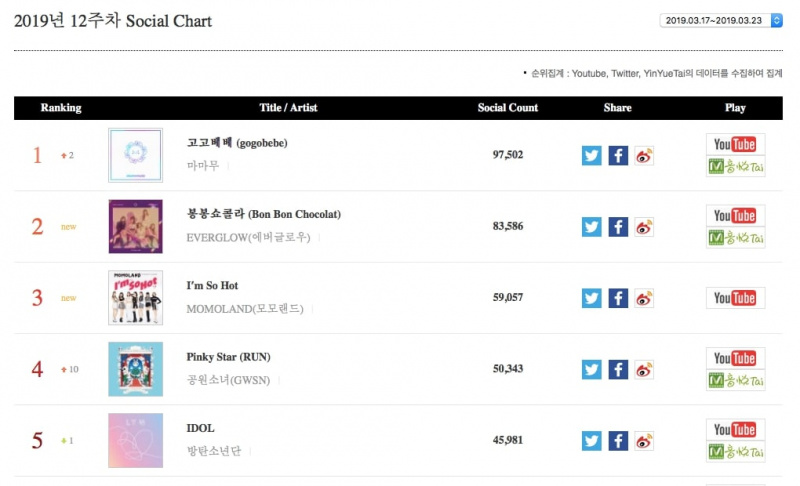The image size is (800, 486).
Task: Click the Social Count column header
Action: coord(508,108)
